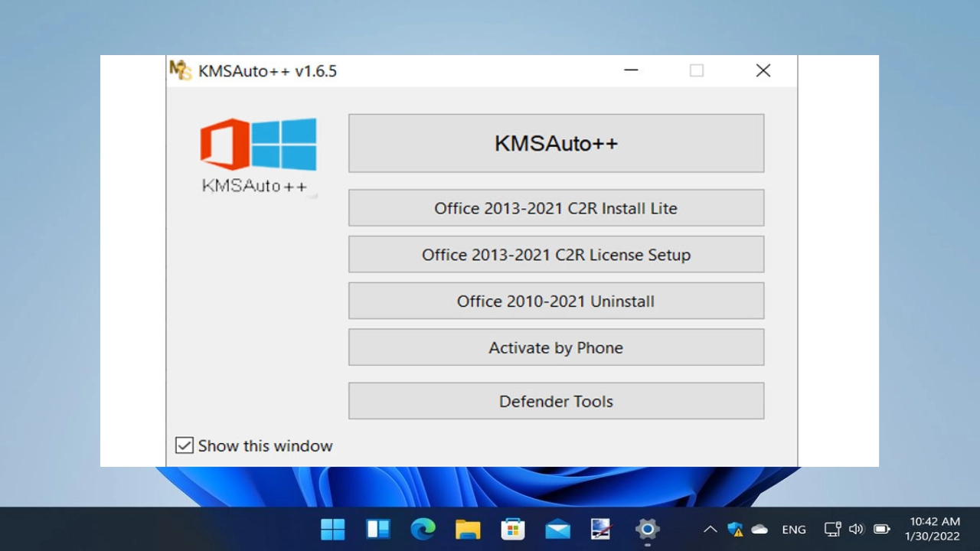Open the Mail app from taskbar
Image resolution: width=980 pixels, height=551 pixels.
[557, 529]
